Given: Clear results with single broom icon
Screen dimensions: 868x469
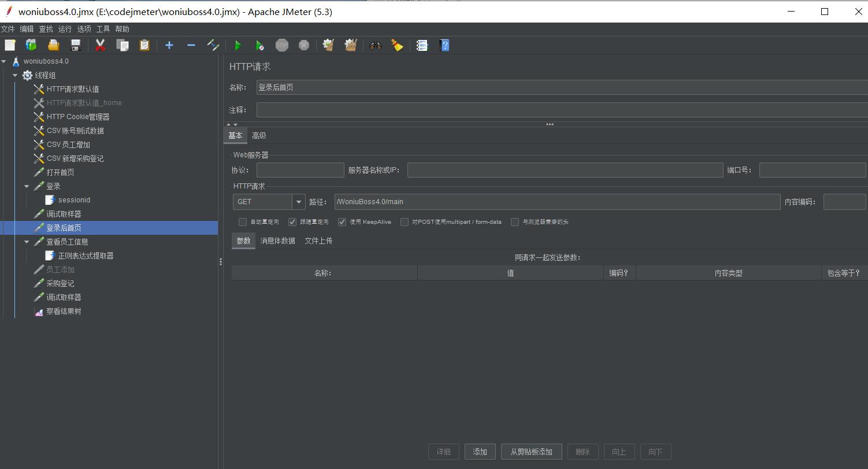Looking at the screenshot, I should [x=328, y=45].
